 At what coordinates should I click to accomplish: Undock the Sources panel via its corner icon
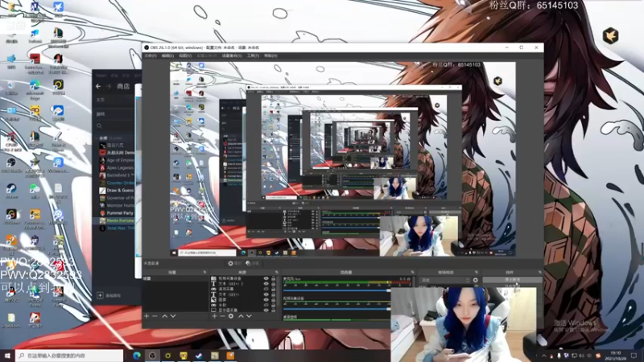pyautogui.click(x=276, y=272)
